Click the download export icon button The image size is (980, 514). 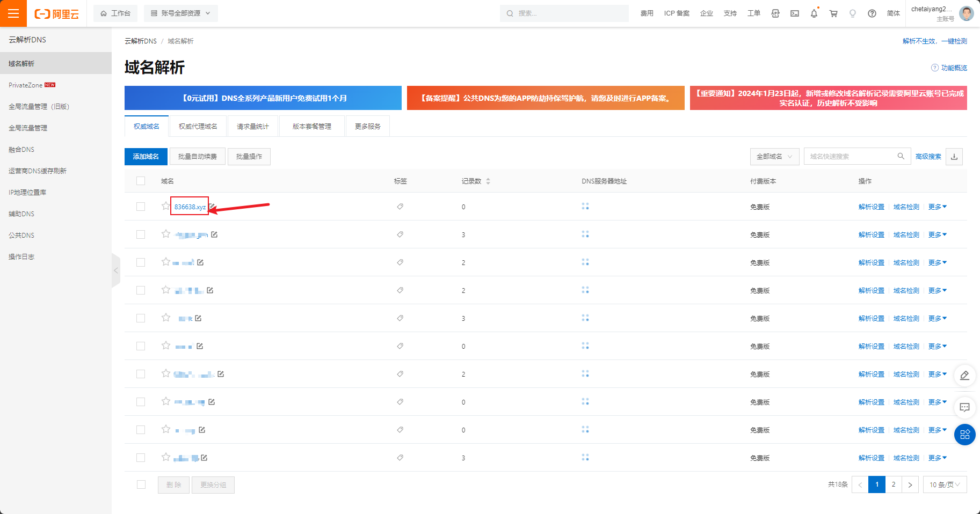tap(954, 157)
